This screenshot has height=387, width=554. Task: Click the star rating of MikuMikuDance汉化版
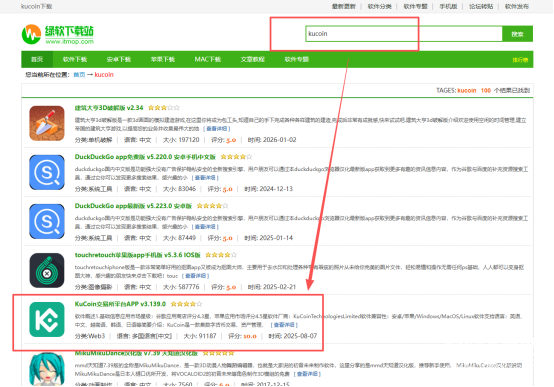point(218,353)
